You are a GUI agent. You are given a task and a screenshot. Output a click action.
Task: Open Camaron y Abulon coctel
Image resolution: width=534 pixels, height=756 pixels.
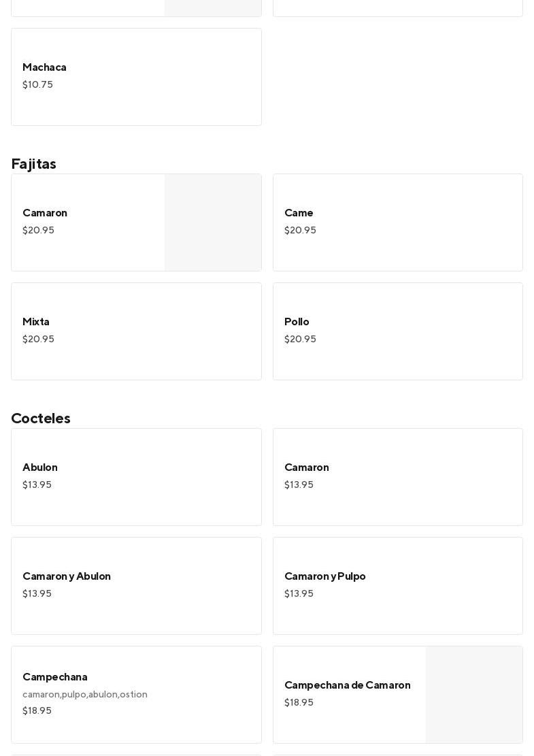coord(136,586)
